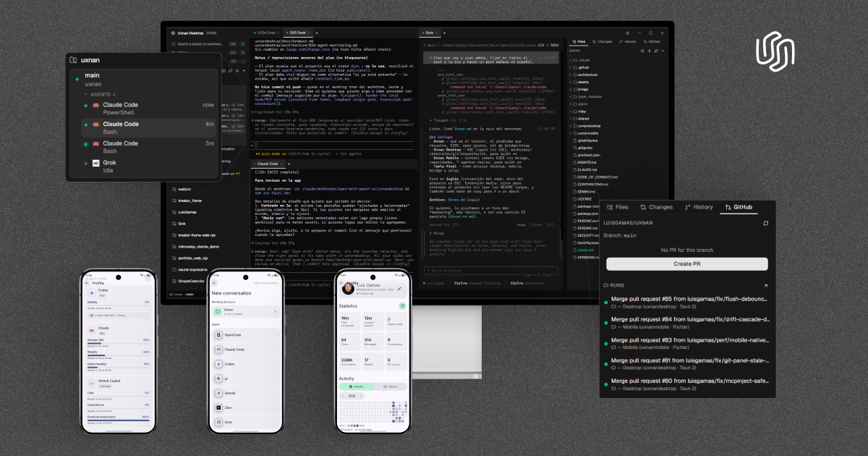
Task: Click the uxnan project folder icon
Action: [73, 60]
